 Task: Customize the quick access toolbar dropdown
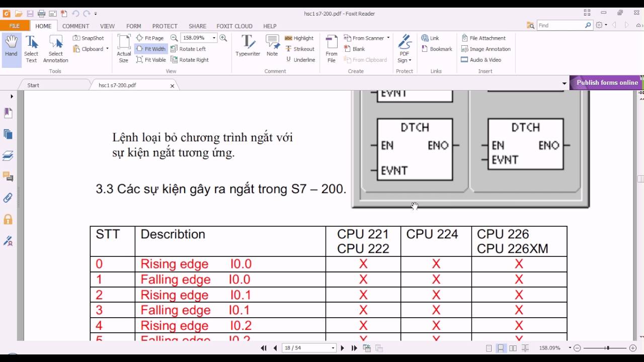pos(96,14)
